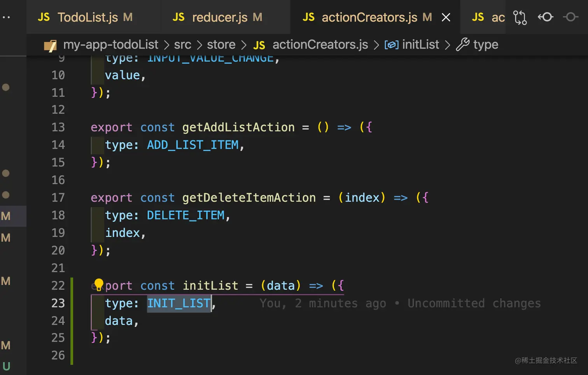
Task: Click the selected INIT_LIST text
Action: click(179, 303)
